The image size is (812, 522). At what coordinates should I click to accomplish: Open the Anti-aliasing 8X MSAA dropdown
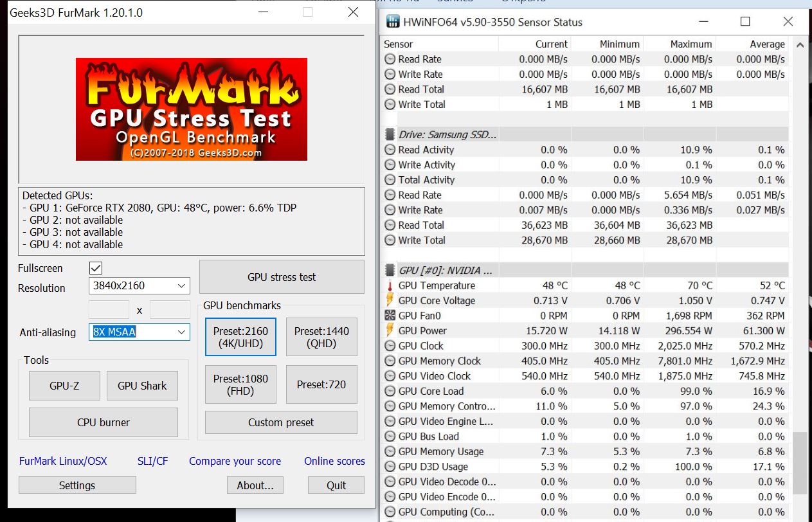(139, 332)
